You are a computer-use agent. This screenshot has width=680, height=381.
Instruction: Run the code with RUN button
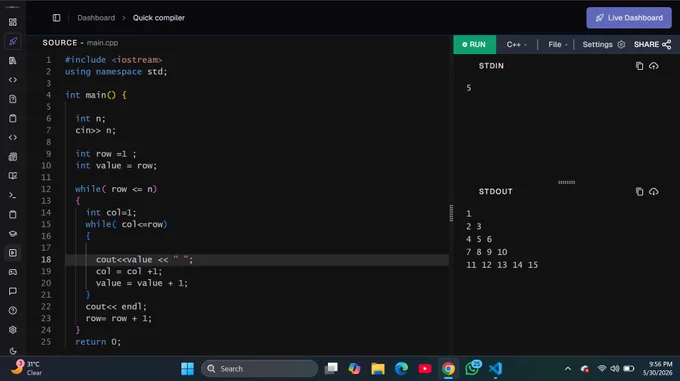[x=474, y=44]
